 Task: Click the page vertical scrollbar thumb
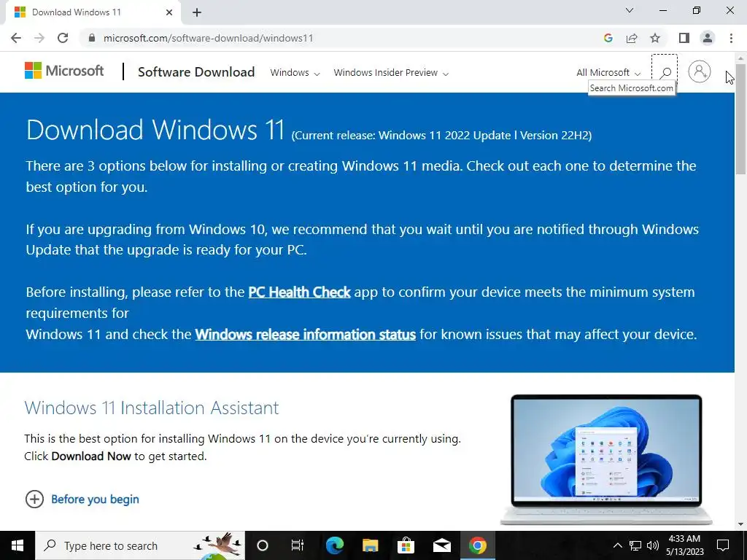[741, 119]
